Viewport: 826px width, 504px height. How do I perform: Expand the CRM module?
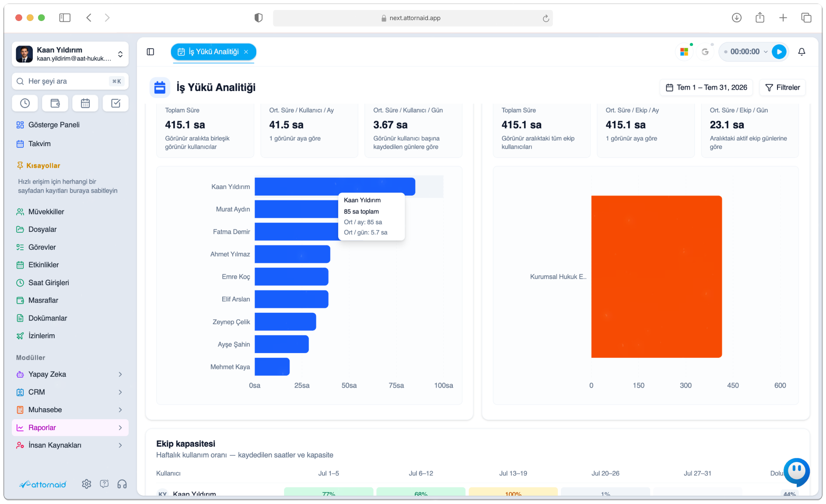tap(70, 392)
